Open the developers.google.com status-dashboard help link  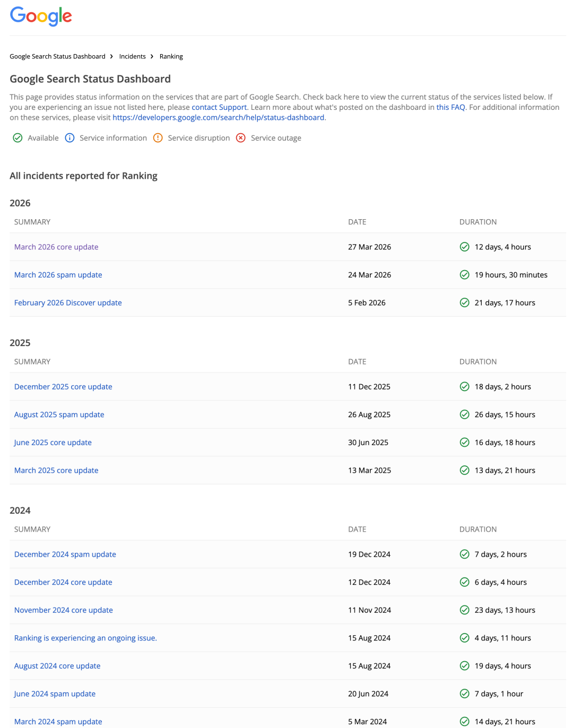click(x=218, y=117)
